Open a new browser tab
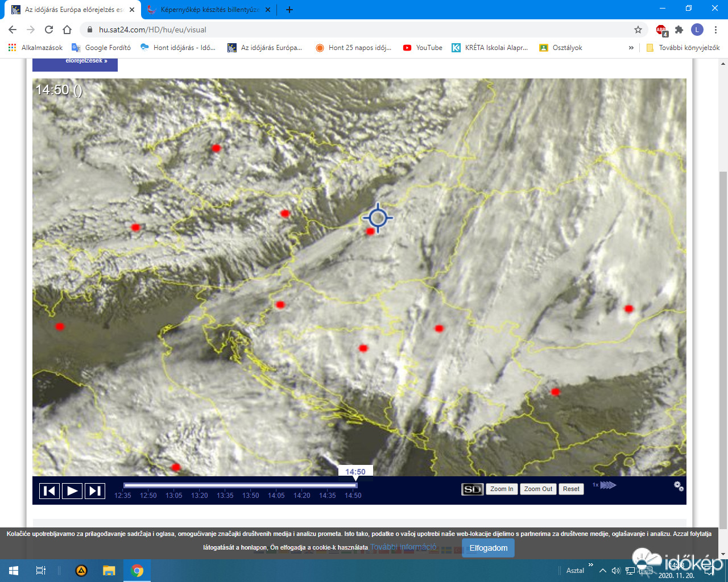Image resolution: width=728 pixels, height=582 pixels. 289,10
